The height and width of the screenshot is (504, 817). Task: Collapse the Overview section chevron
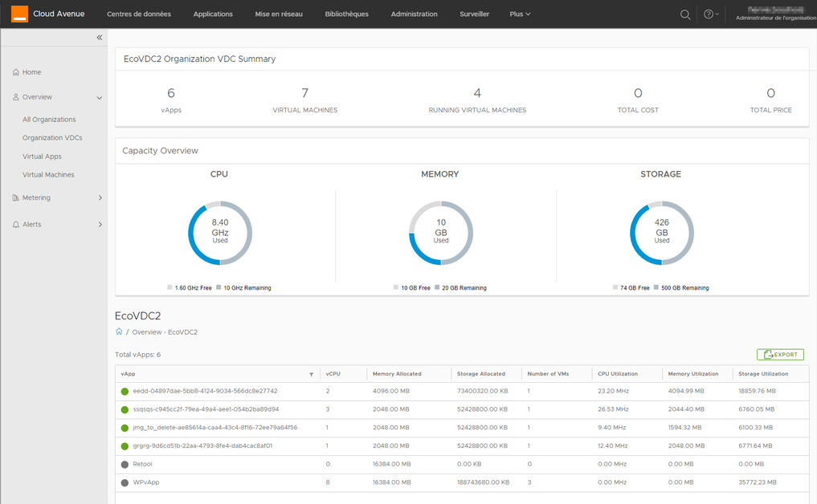(100, 98)
